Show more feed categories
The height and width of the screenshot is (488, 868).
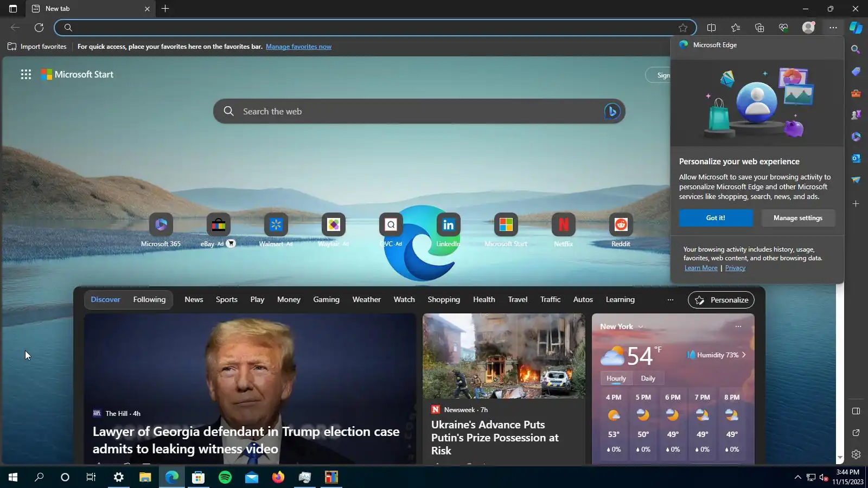tap(671, 300)
